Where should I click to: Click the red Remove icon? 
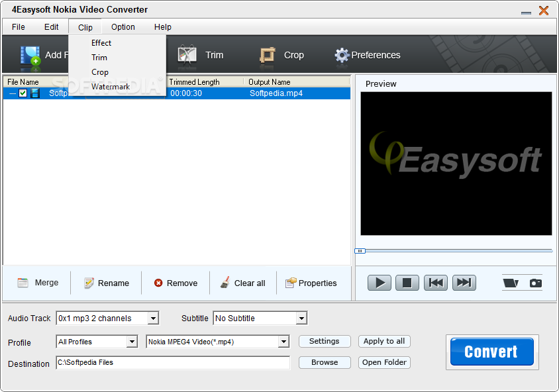158,283
